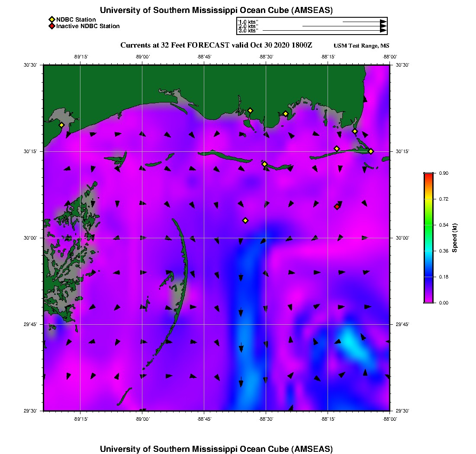Click the 'USM Test Range, MS' label
Viewport: 476px width, 454px height.
[x=361, y=46]
